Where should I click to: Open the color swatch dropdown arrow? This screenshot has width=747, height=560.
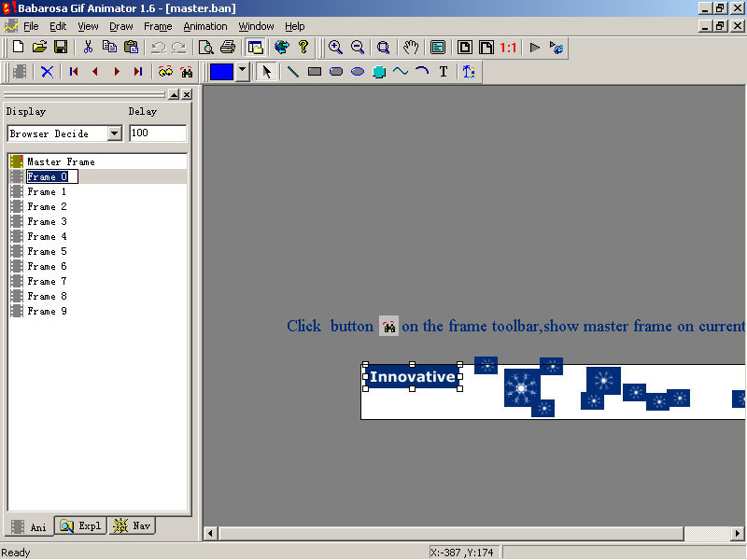(x=243, y=72)
